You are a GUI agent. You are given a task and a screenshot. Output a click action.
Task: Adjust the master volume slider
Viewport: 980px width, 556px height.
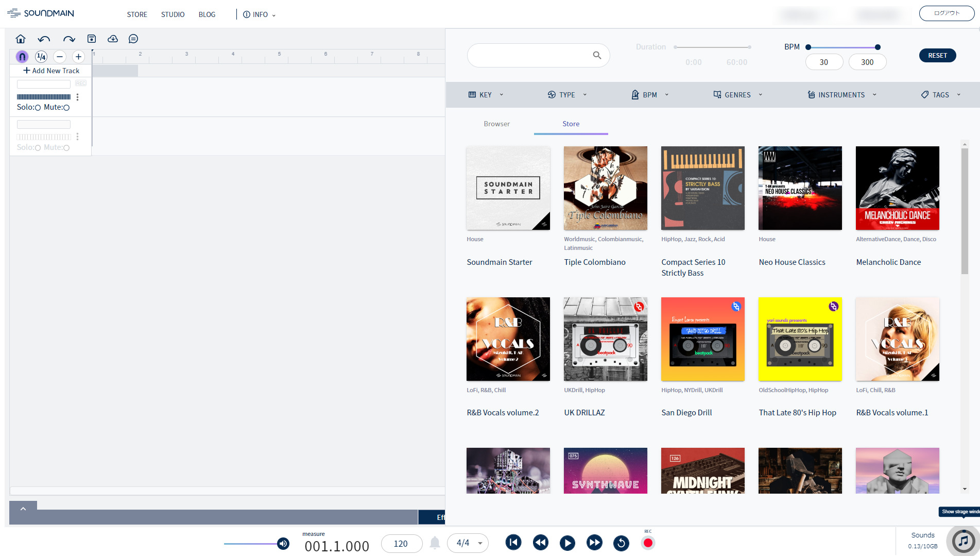256,544
